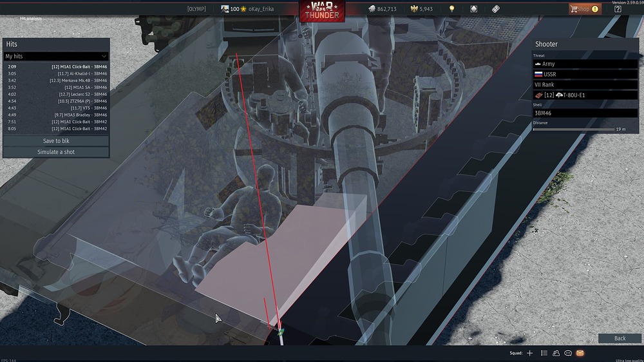Click the tank icon beside Army
Screen dimensions: 644x362
click(538, 64)
